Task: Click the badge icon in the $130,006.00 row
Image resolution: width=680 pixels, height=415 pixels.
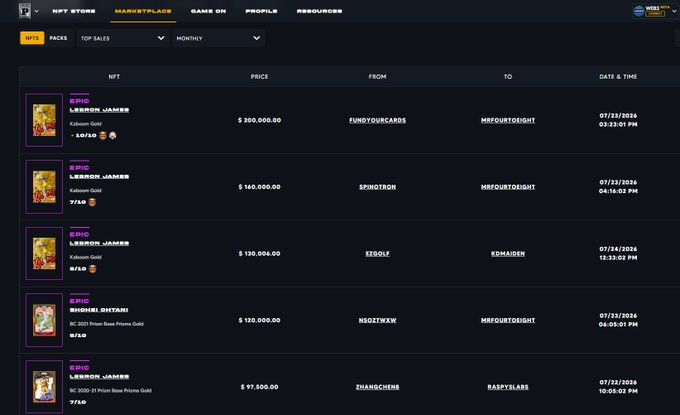Action: [x=92, y=269]
